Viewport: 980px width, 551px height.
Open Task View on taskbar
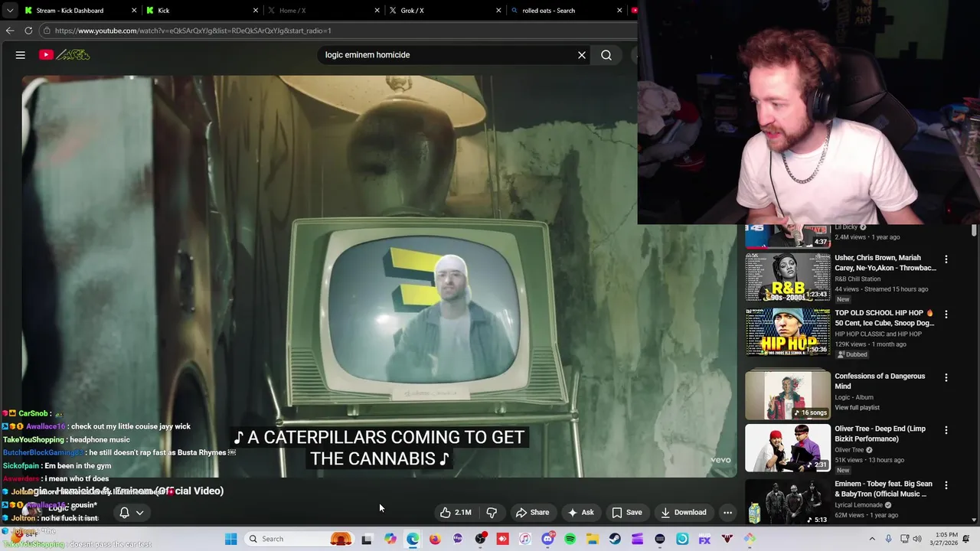pos(367,539)
